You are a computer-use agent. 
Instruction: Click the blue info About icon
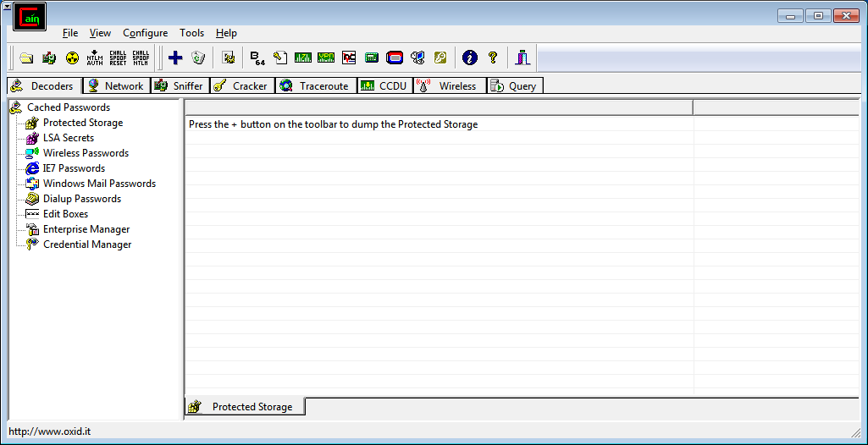[x=470, y=58]
